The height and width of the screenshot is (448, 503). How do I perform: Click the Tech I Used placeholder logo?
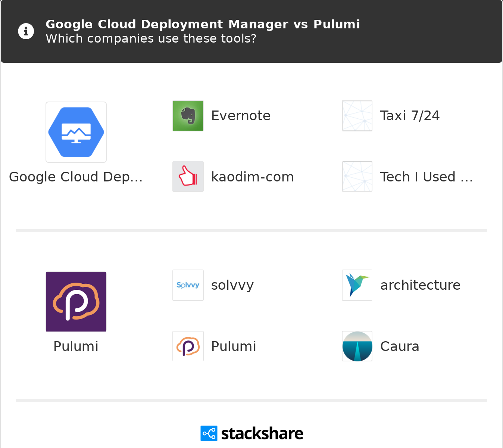click(357, 177)
